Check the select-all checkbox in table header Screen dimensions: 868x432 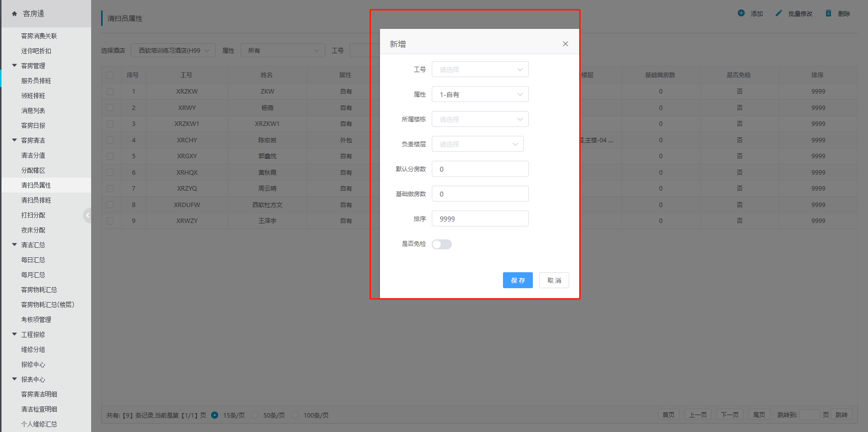[x=110, y=75]
